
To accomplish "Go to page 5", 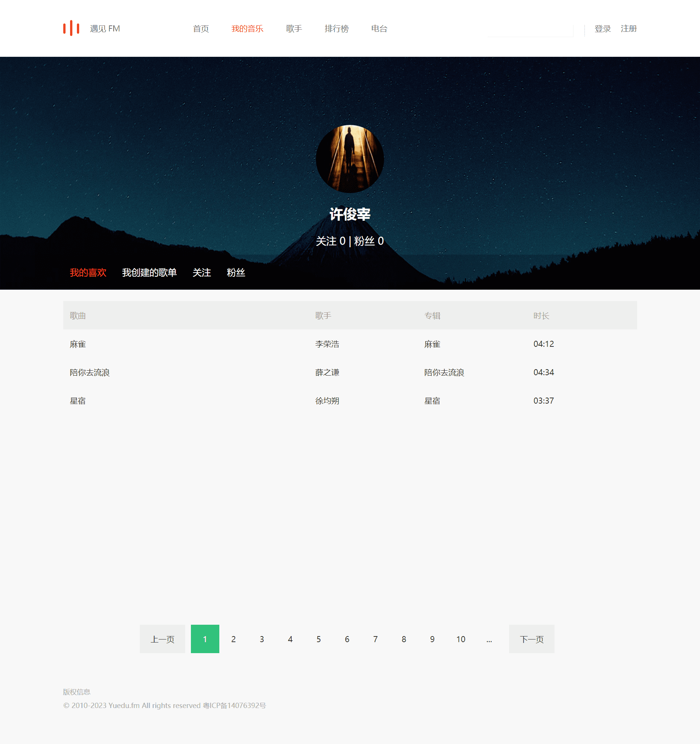I will (x=319, y=639).
